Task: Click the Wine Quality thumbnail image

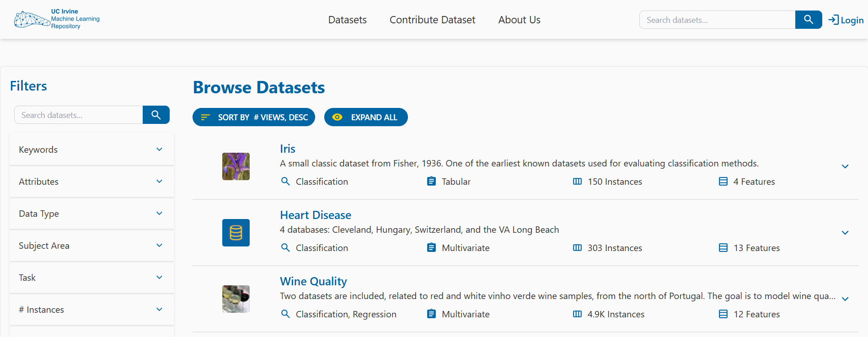Action: tap(236, 299)
